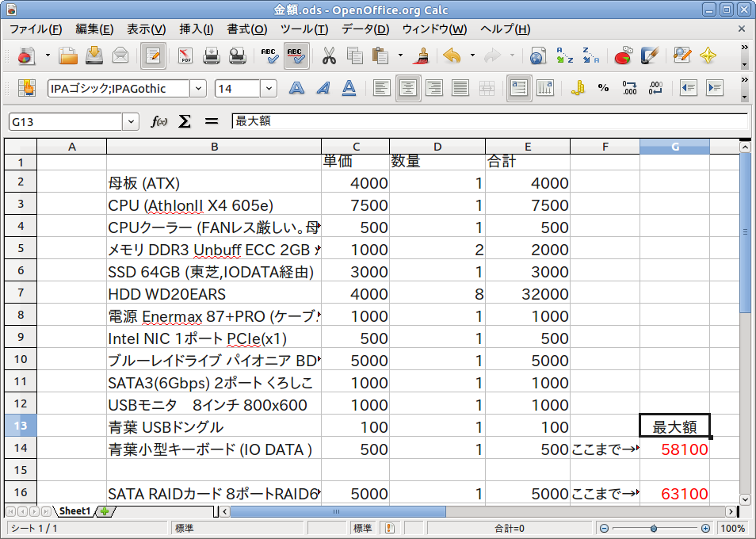Click the formula input line containing 最大額
756x539 pixels.
(489, 121)
